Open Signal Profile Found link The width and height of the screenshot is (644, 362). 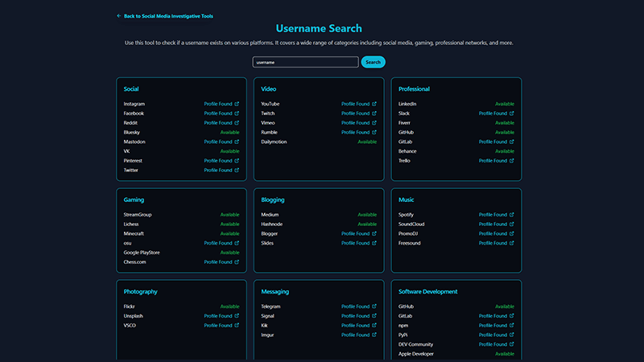(x=358, y=316)
